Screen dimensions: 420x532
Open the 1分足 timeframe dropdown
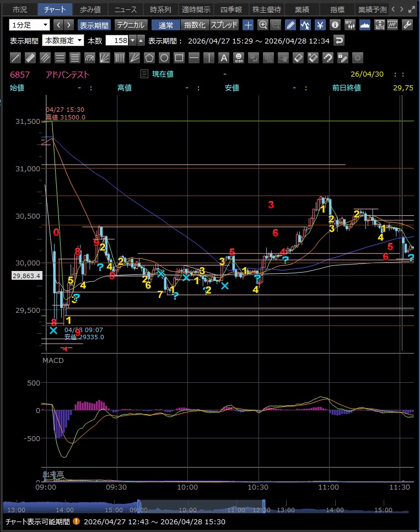click(x=30, y=25)
